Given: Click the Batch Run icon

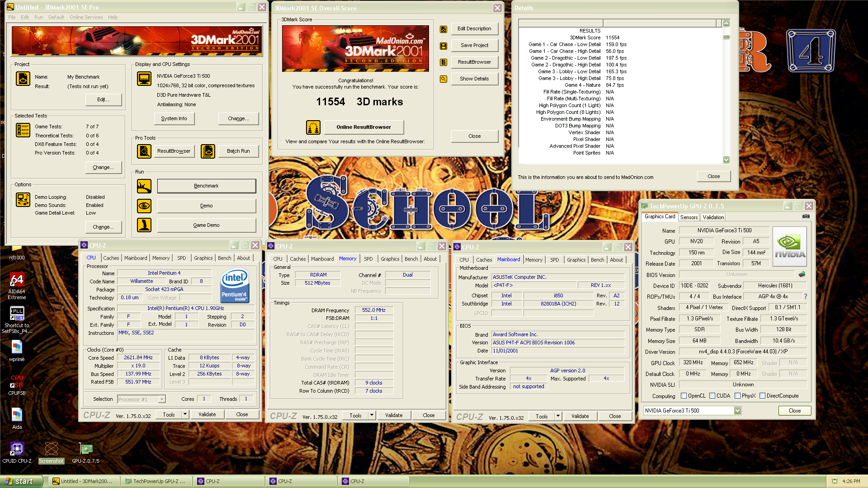Looking at the screenshot, I should 208,151.
